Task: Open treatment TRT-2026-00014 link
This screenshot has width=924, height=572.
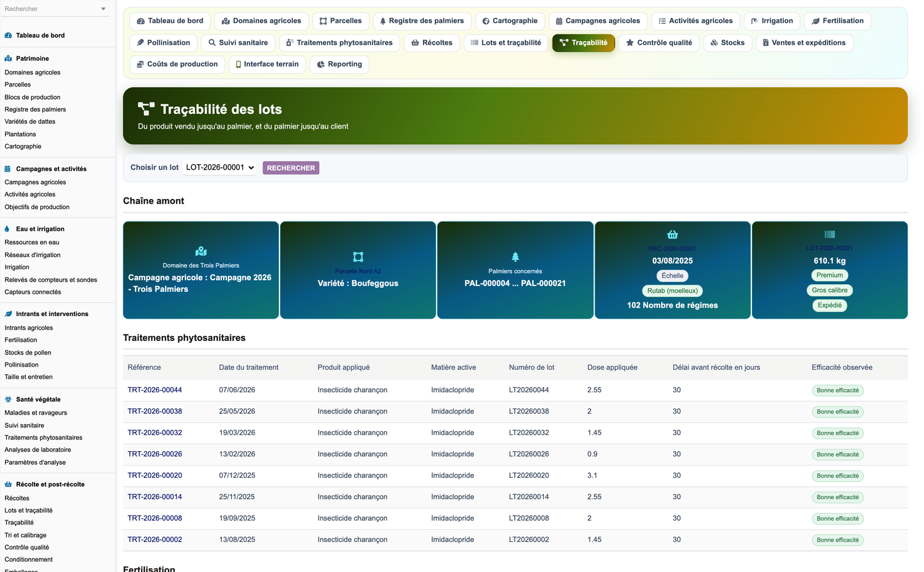Action: 155,497
